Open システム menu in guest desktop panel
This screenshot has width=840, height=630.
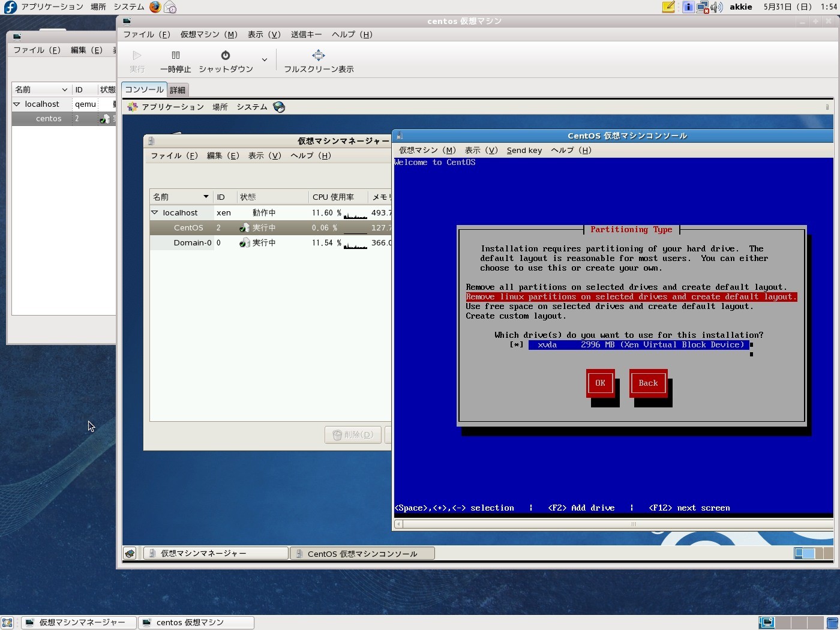tap(252, 107)
